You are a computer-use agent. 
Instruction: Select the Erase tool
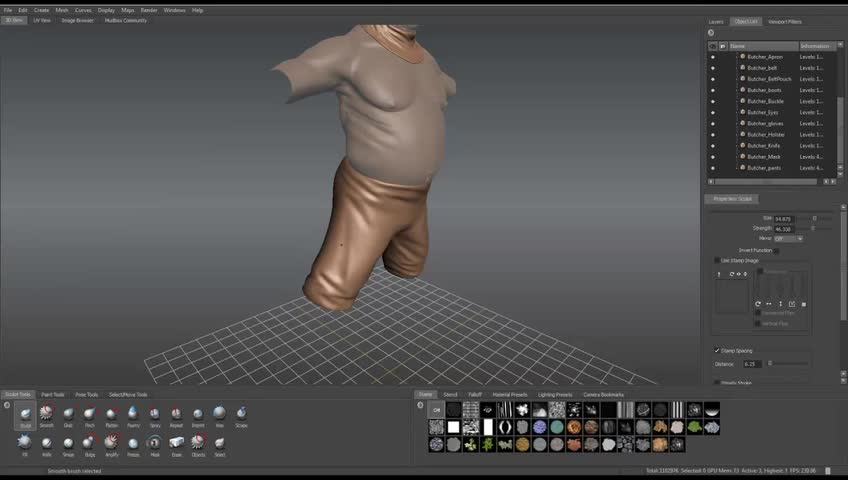(176, 445)
